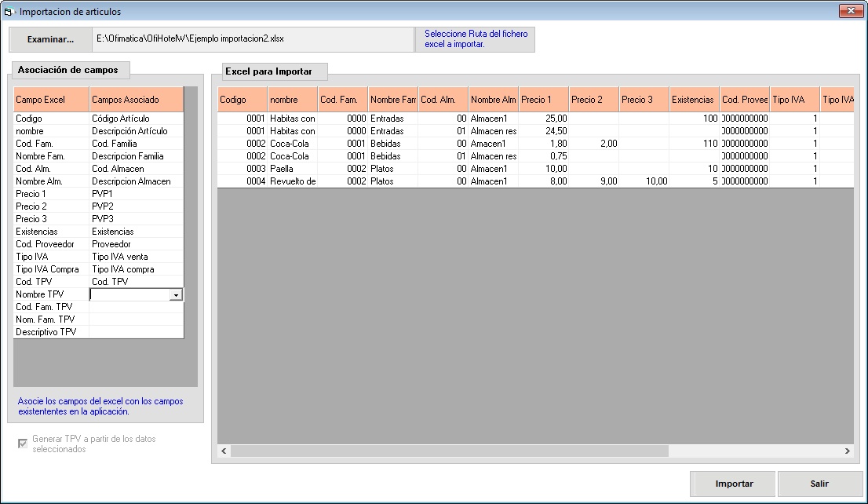Select the price cell 24,50
868x504 pixels.
tap(544, 131)
